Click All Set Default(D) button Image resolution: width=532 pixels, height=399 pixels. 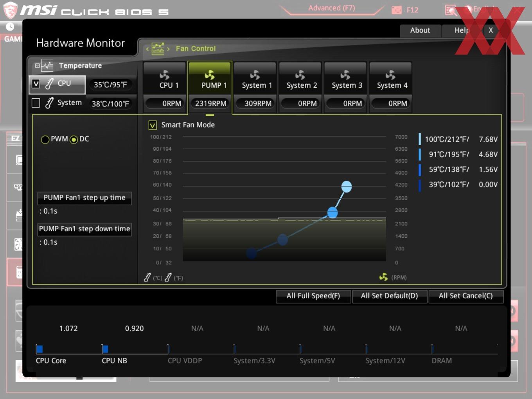pyautogui.click(x=389, y=296)
